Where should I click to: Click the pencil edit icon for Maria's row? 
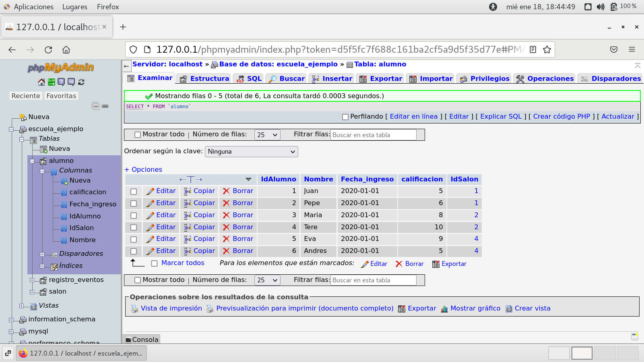tap(151, 216)
